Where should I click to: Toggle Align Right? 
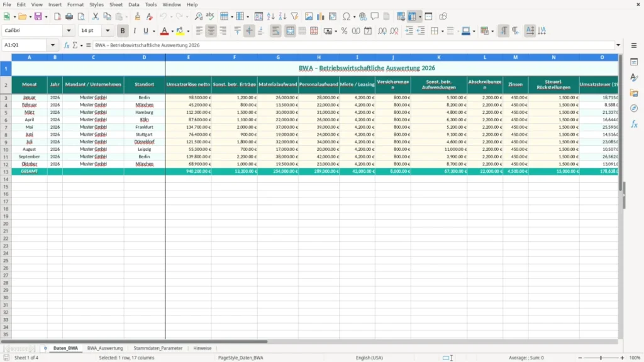[223, 31]
